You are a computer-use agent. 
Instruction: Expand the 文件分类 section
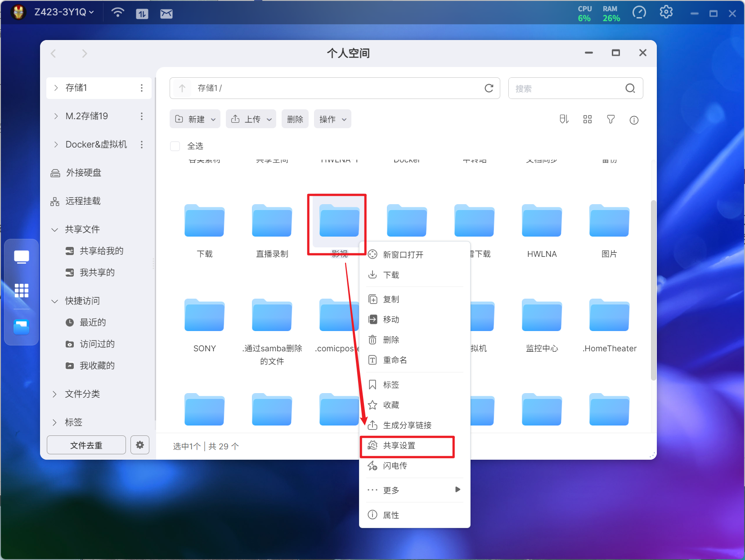click(55, 394)
